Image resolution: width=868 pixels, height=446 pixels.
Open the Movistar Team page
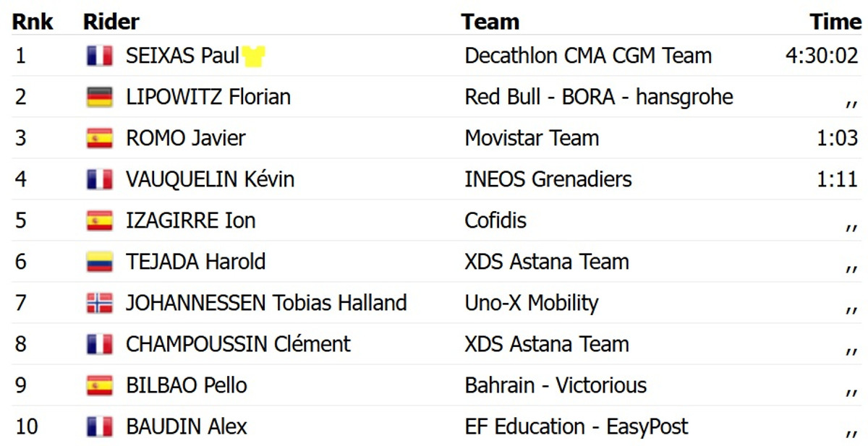[532, 138]
